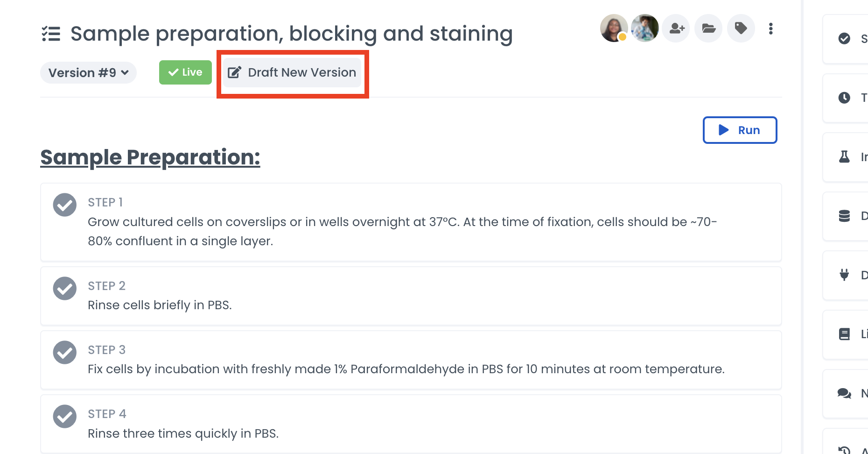This screenshot has height=454, width=868.
Task: Toggle the Step 3 completion checkmark
Action: point(65,352)
